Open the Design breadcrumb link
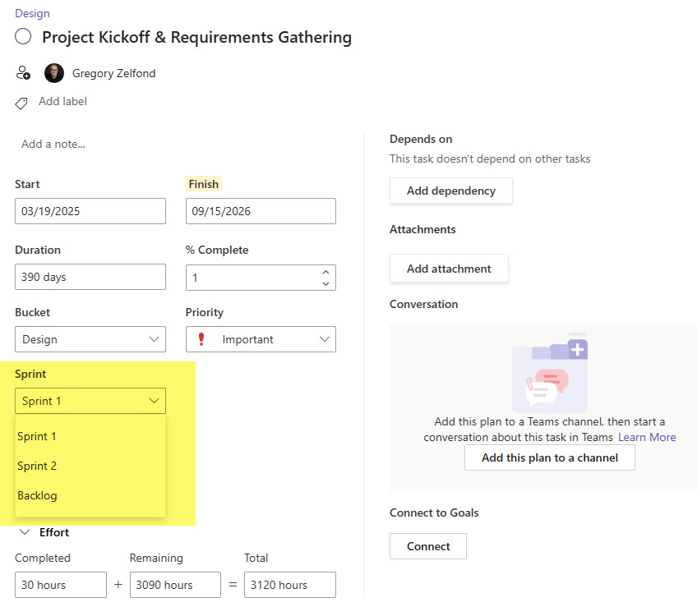The width and height of the screenshot is (697, 616). click(x=32, y=13)
